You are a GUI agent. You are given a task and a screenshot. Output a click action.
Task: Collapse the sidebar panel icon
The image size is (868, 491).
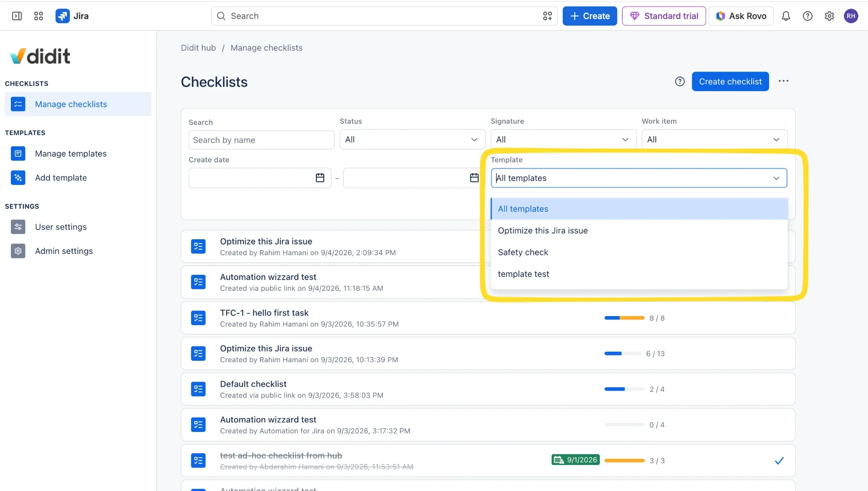point(17,16)
